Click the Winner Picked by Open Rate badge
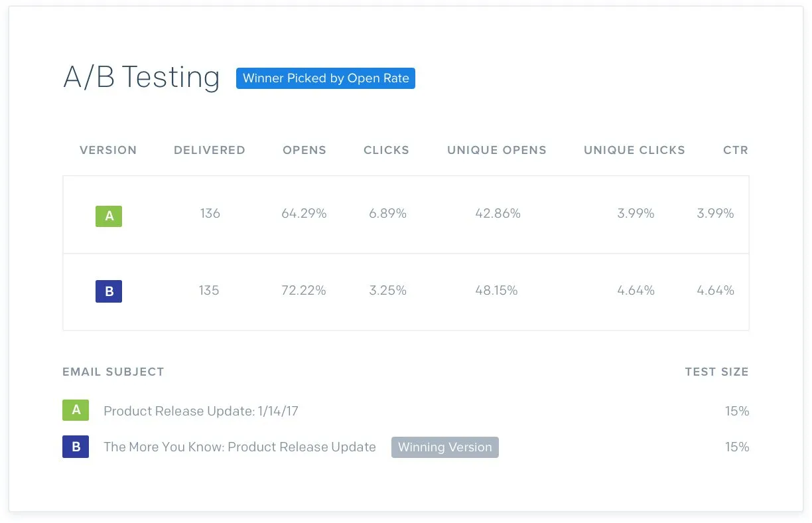The width and height of the screenshot is (812, 523). pos(326,78)
